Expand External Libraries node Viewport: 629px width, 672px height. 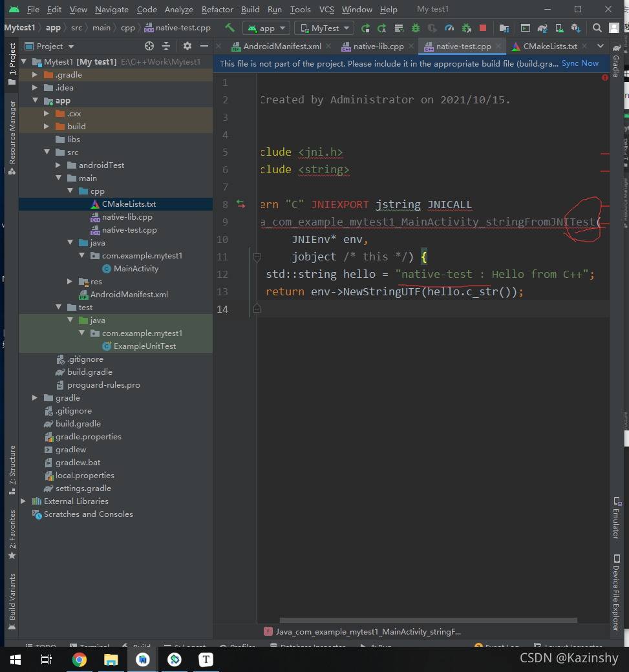(23, 501)
